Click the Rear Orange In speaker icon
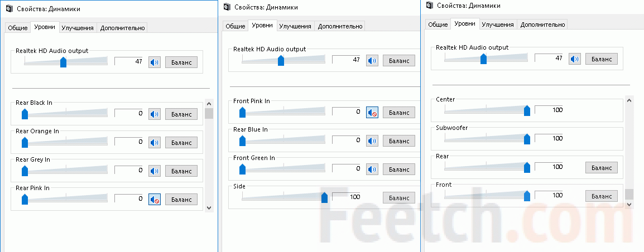The width and height of the screenshot is (644, 252). click(x=155, y=142)
